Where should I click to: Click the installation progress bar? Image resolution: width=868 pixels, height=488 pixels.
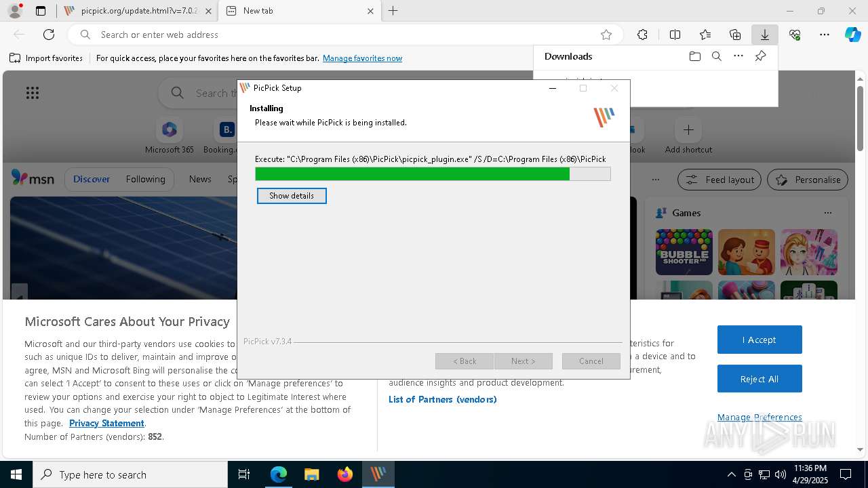point(433,174)
